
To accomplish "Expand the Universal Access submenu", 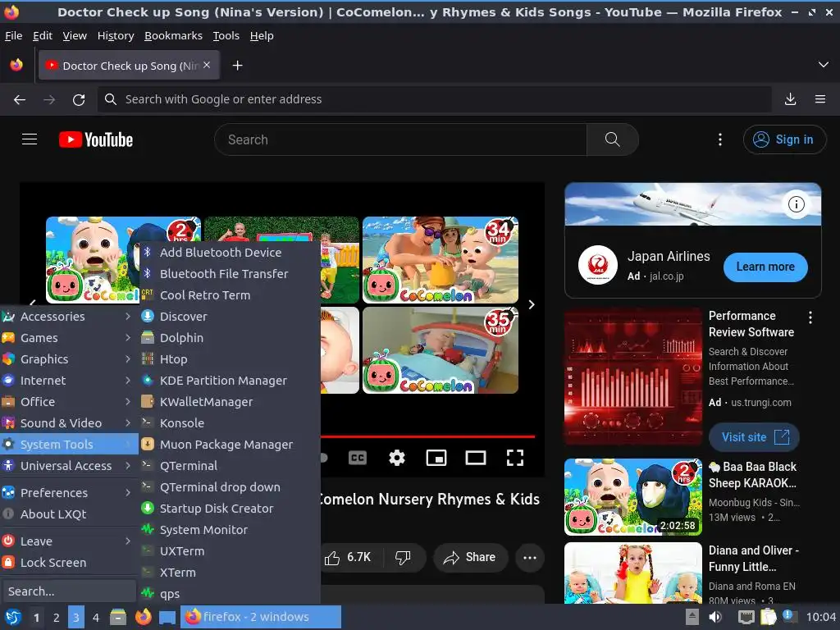I will (x=69, y=466).
